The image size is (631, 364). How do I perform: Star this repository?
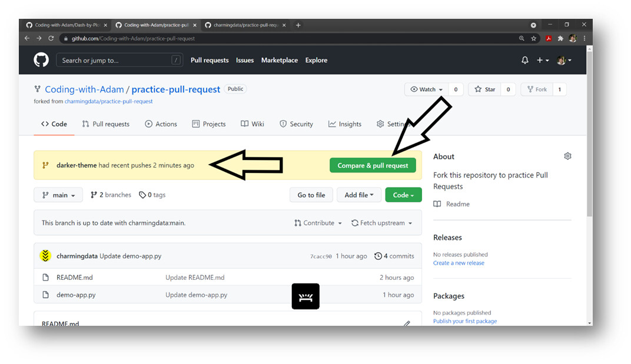tap(484, 89)
